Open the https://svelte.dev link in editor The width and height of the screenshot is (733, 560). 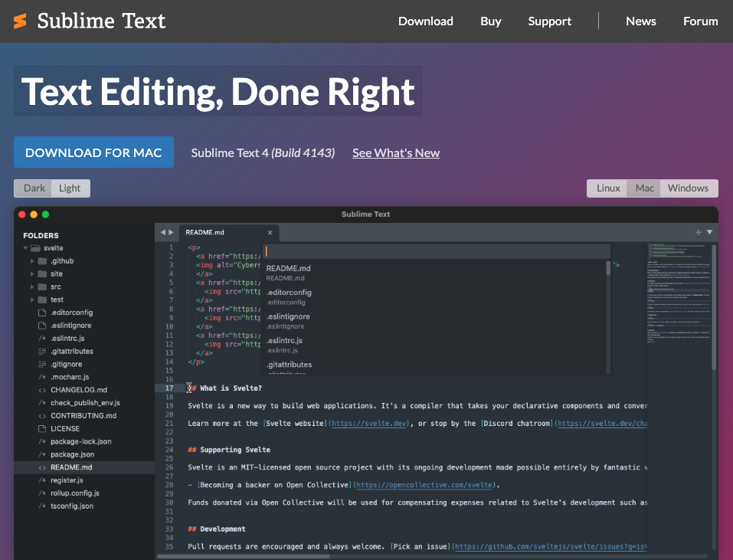pos(369,424)
